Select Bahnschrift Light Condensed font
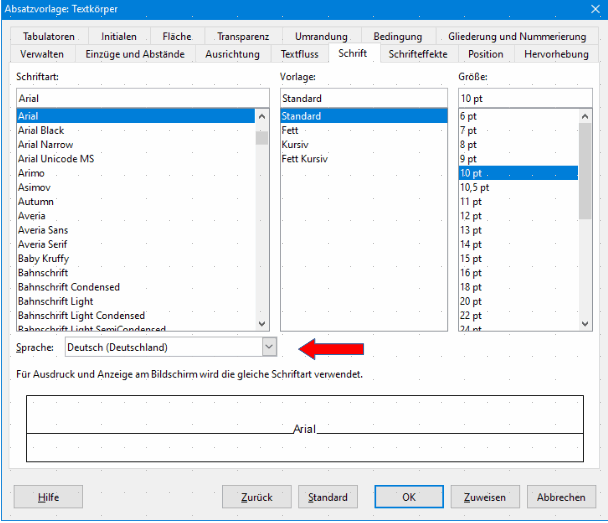Screen dimensions: 608x523 (136, 316)
